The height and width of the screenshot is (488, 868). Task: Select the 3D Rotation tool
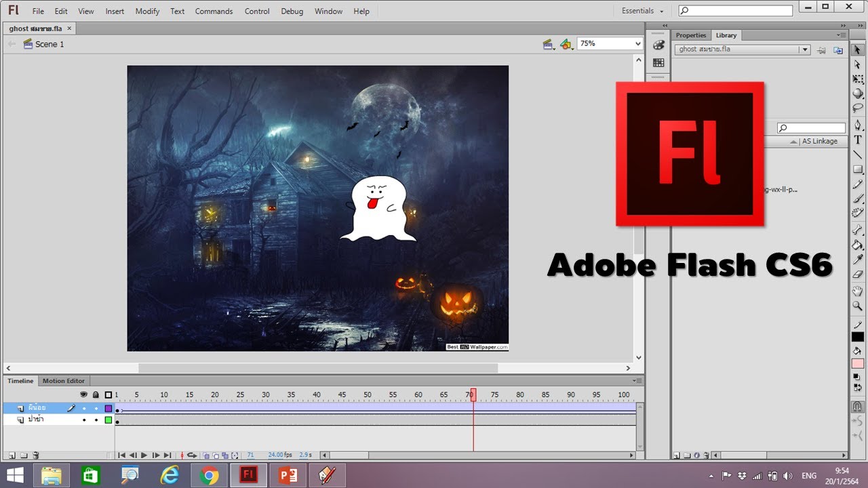coord(858,94)
